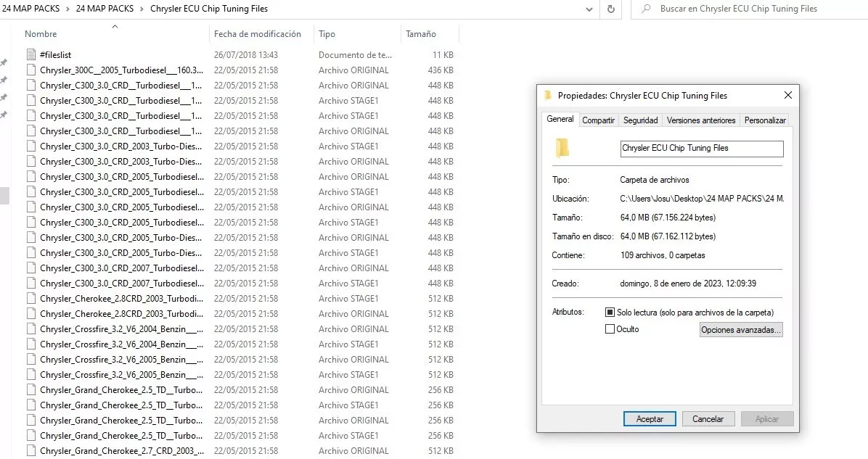Viewport: 868px width, 459px height.
Task: Sort files by the Nombre column header
Action: coord(41,34)
